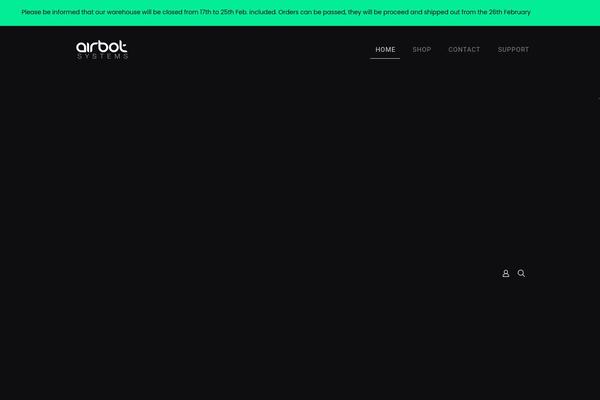The height and width of the screenshot is (400, 600).
Task: Go to the Home menu item
Action: (385, 50)
